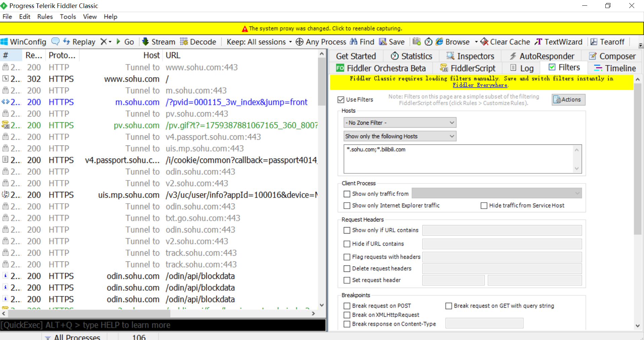Expand the Remove X dropdown arrow

(x=110, y=42)
